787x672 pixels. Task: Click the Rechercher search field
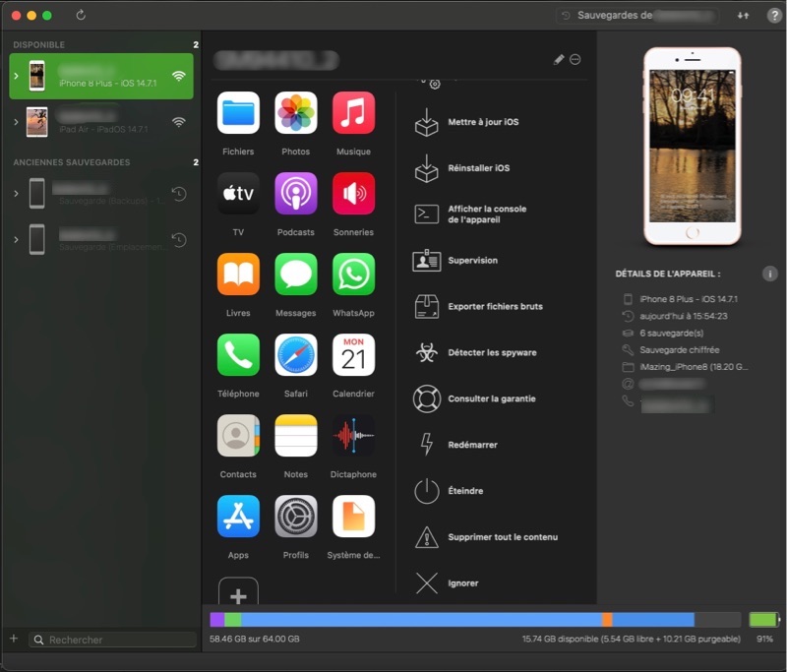tap(113, 640)
